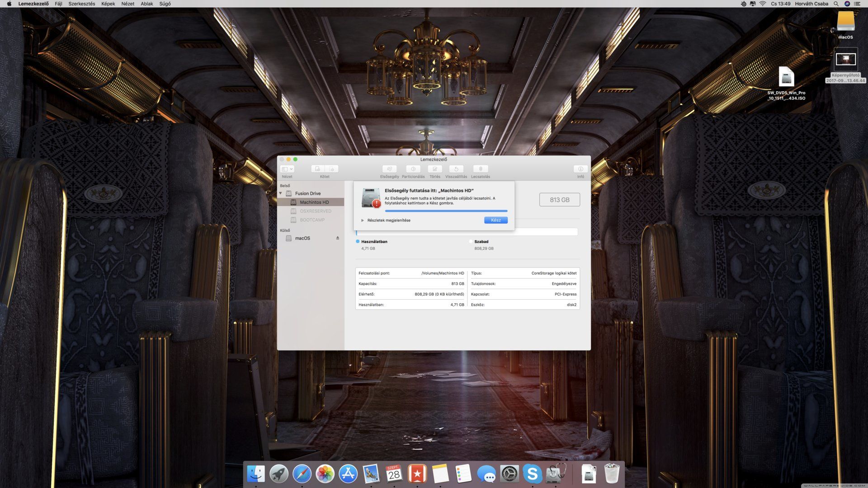This screenshot has height=488, width=868.
Task: Expand Részletek megjelenítése details triangle
Action: click(x=363, y=221)
